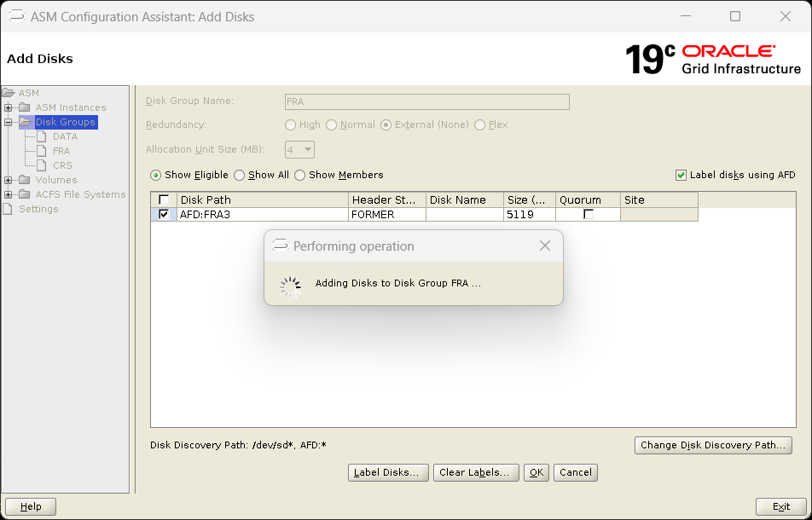Image resolution: width=812 pixels, height=520 pixels.
Task: Click the Performing operation dialog title icon
Action: tap(280, 246)
